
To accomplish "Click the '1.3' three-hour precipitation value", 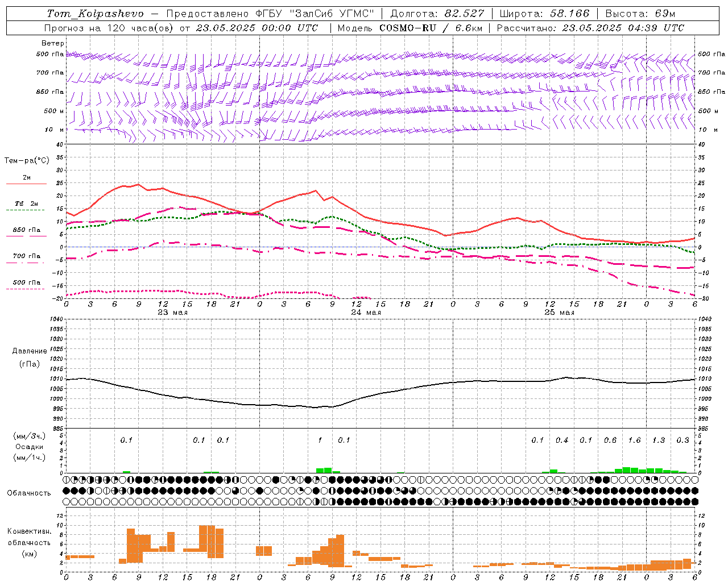I will click(659, 440).
